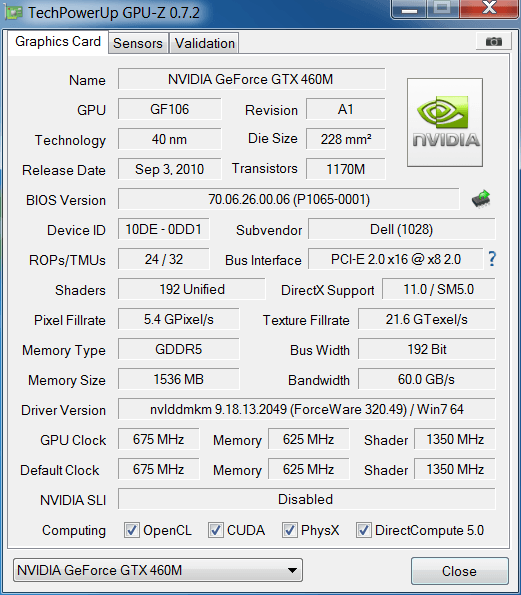521x595 pixels.
Task: Select the Graphics Card tab
Action: pyautogui.click(x=58, y=42)
